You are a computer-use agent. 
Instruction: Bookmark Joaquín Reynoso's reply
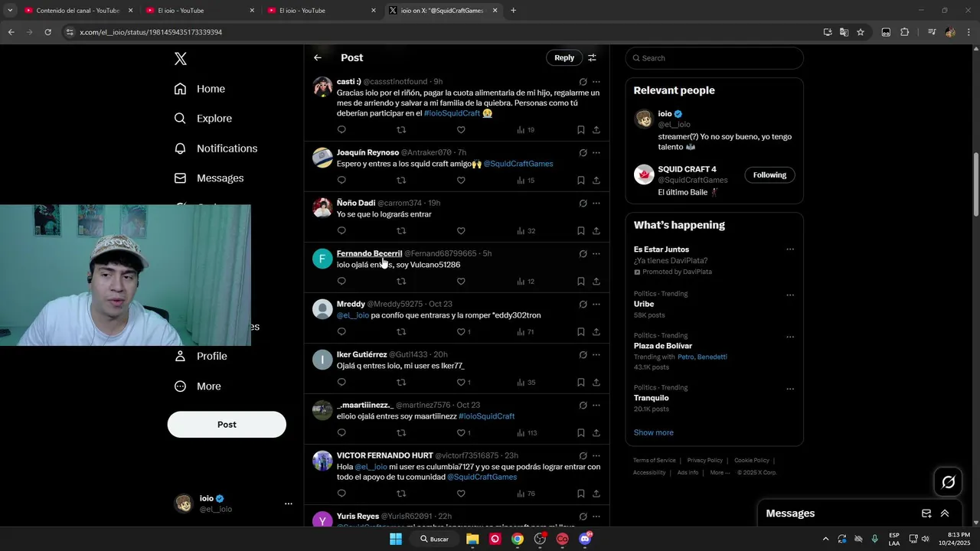(581, 181)
